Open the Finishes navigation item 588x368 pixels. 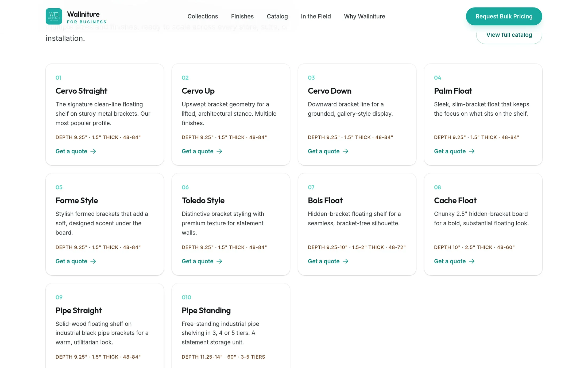point(242,16)
